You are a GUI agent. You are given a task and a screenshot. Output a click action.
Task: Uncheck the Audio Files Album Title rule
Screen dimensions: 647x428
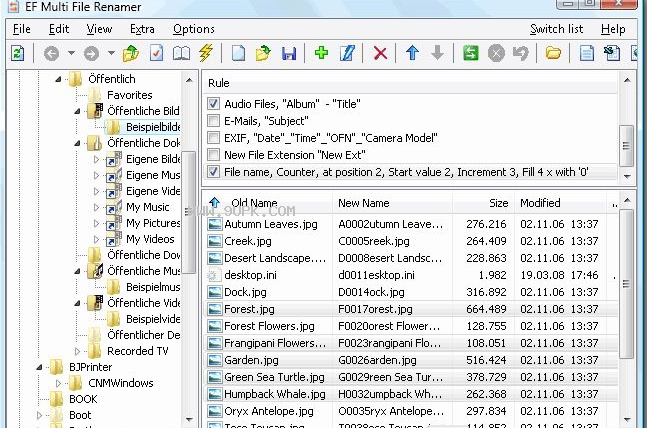tap(213, 104)
